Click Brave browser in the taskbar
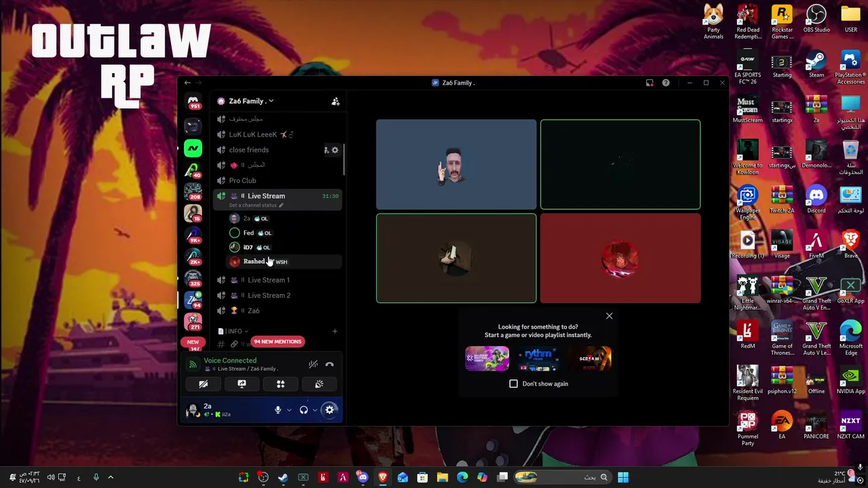The width and height of the screenshot is (868, 488). (x=382, y=477)
